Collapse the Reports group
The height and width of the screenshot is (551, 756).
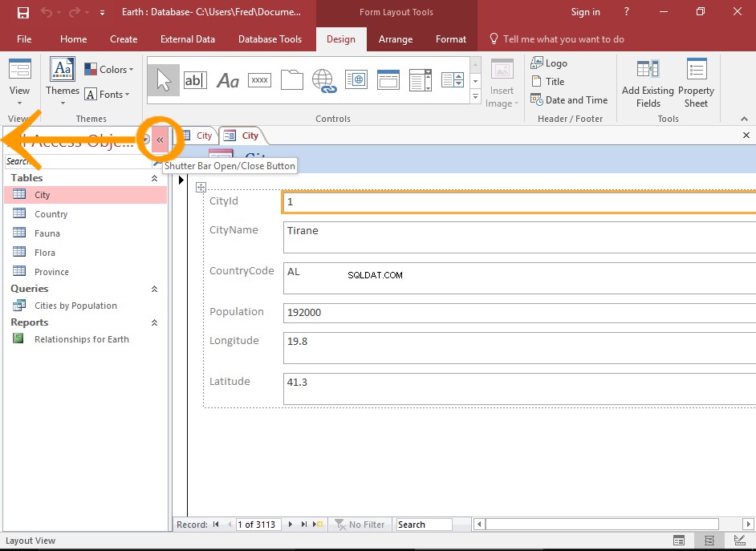[154, 322]
